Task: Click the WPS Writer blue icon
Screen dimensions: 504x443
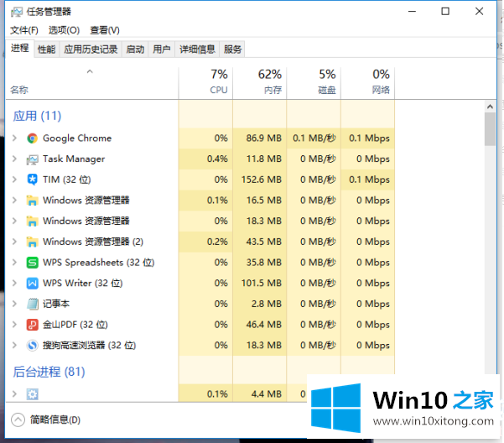Action: (x=32, y=284)
